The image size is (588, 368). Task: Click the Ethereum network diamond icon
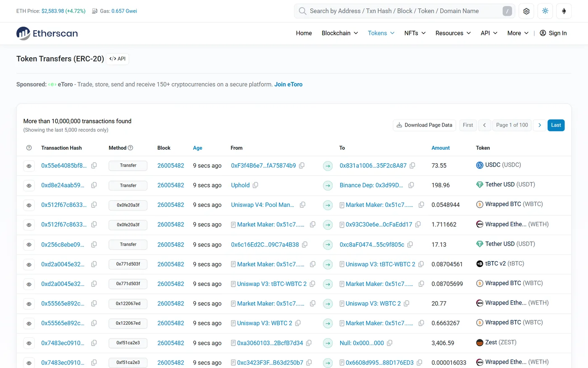point(564,11)
